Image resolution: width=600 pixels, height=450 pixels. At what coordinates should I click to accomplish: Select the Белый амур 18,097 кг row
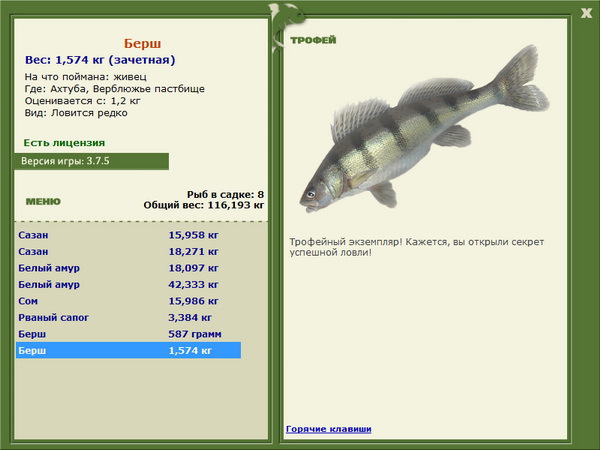click(129, 268)
